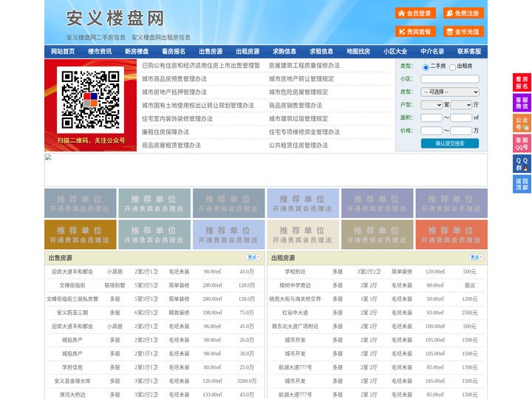Viewport: 532px width, 399px height.
Task: Open the 厅 count dropdown
Action: click(x=461, y=105)
